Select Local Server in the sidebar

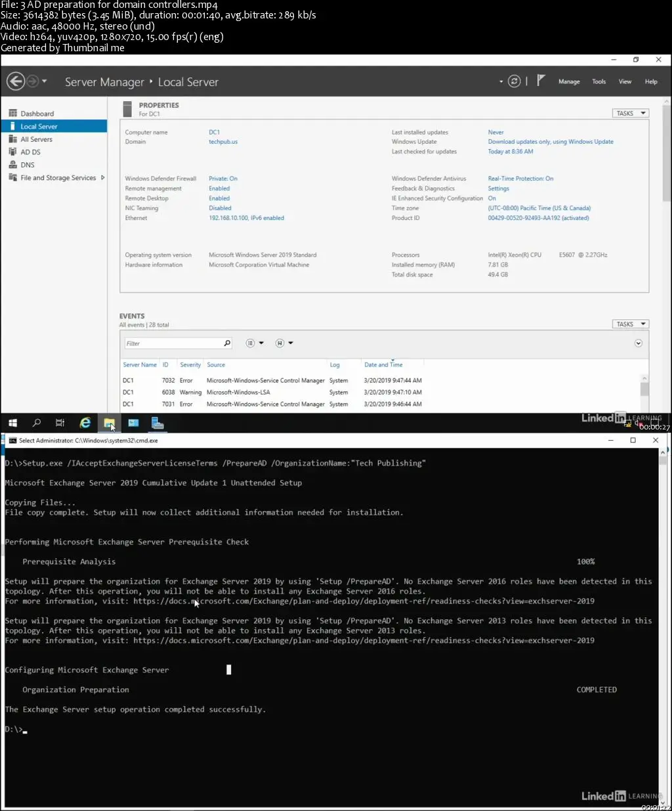(x=54, y=126)
